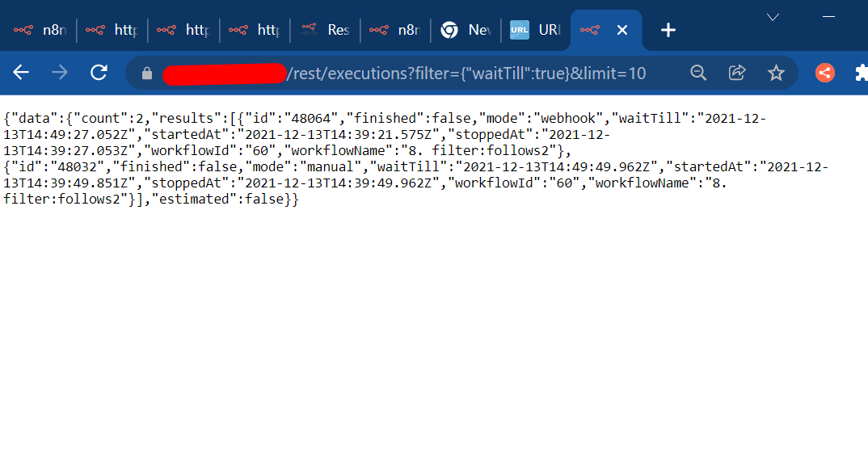Switch to the Neverinstall tab
Image resolution: width=868 pixels, height=475 pixels.
[x=466, y=29]
